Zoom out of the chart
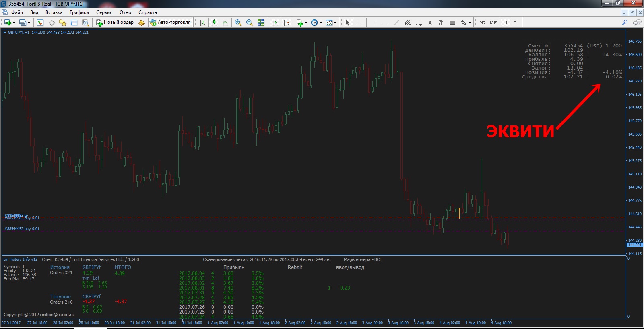This screenshot has width=644, height=329. point(250,23)
